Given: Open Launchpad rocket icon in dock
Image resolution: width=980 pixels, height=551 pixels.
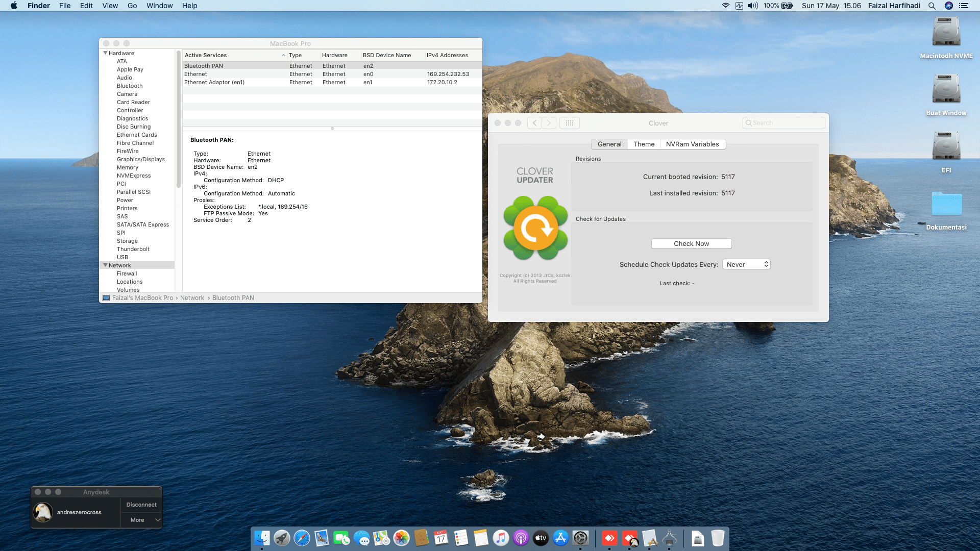Looking at the screenshot, I should coord(282,538).
